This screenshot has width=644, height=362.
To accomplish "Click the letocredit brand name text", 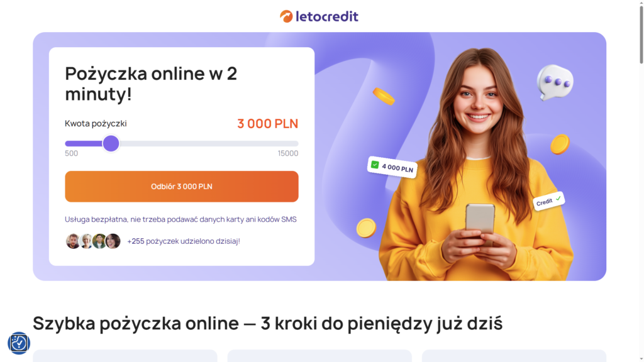I will pyautogui.click(x=327, y=16).
